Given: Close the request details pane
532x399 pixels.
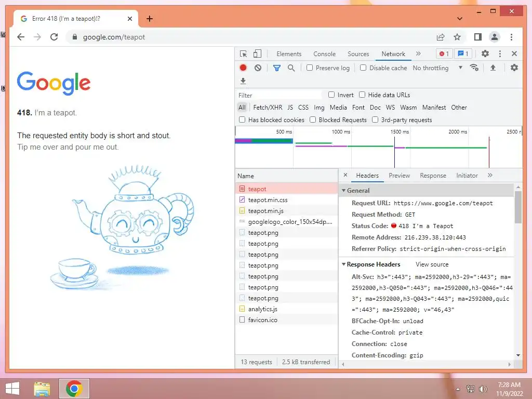Looking at the screenshot, I should [x=345, y=175].
